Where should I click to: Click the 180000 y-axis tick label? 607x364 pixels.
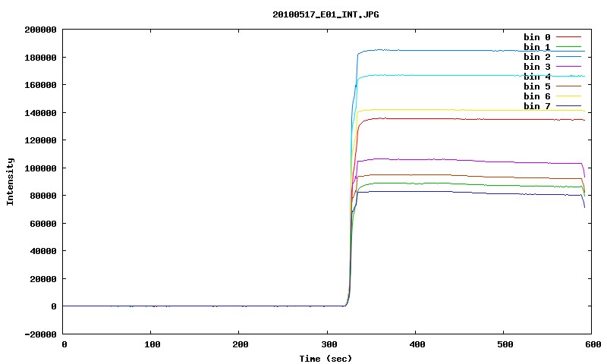pyautogui.click(x=40, y=58)
